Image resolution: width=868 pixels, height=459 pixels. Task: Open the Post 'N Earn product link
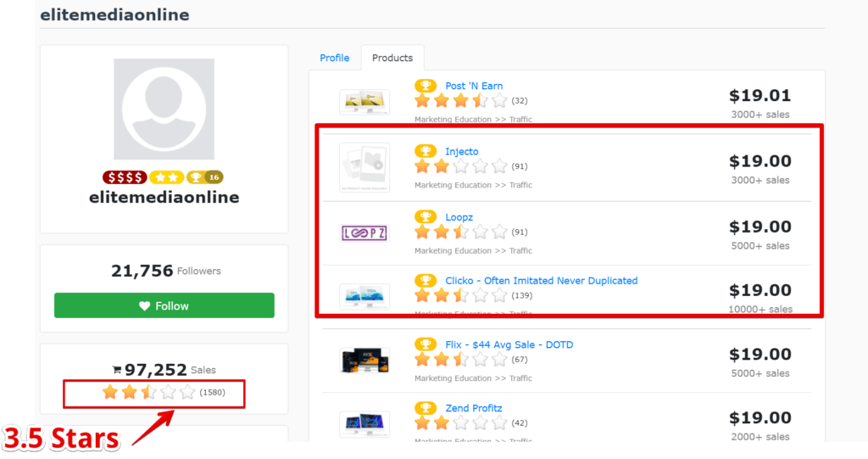pyautogui.click(x=474, y=86)
